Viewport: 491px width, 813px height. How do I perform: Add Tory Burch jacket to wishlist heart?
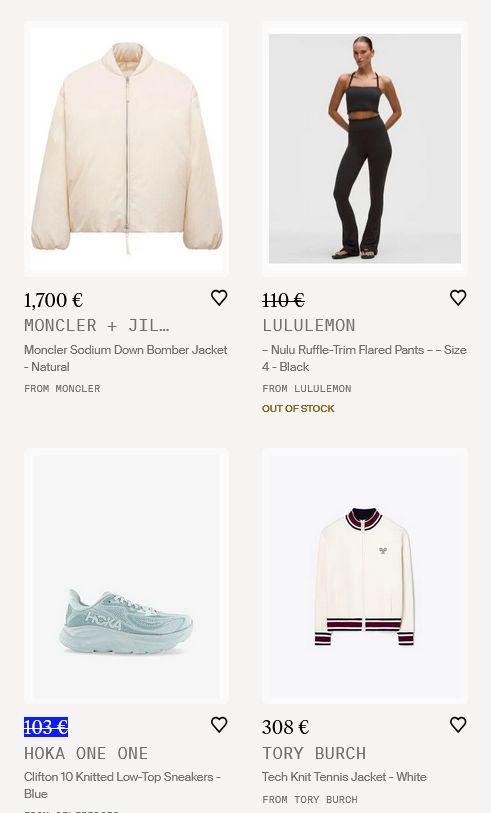[458, 724]
